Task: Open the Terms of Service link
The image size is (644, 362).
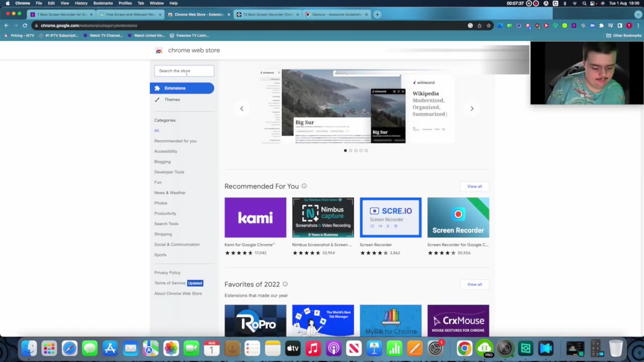Action: tap(170, 283)
